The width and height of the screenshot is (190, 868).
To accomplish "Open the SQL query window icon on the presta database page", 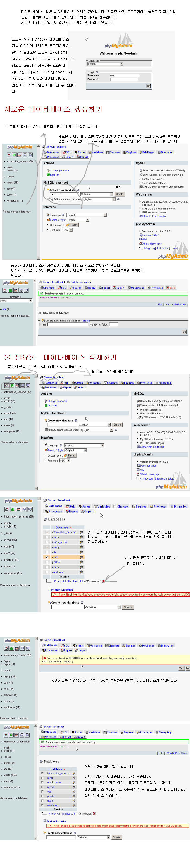I will [x=10, y=290].
